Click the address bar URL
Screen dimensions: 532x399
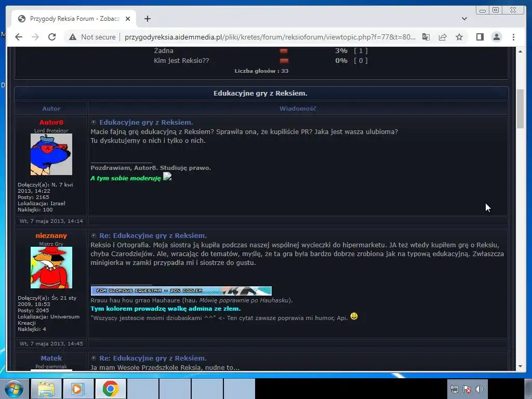[x=270, y=37]
